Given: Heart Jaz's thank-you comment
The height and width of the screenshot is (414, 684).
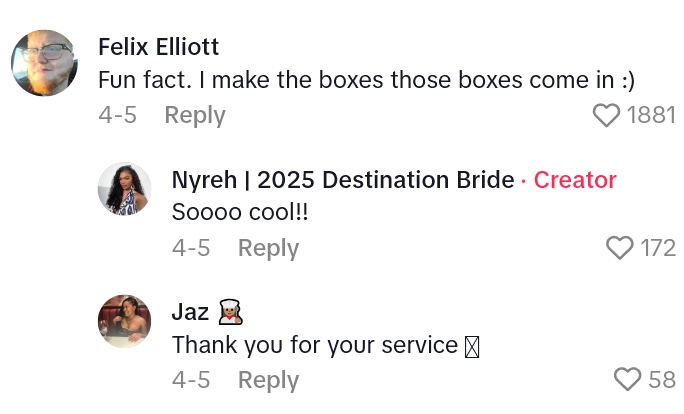Looking at the screenshot, I should [x=627, y=380].
